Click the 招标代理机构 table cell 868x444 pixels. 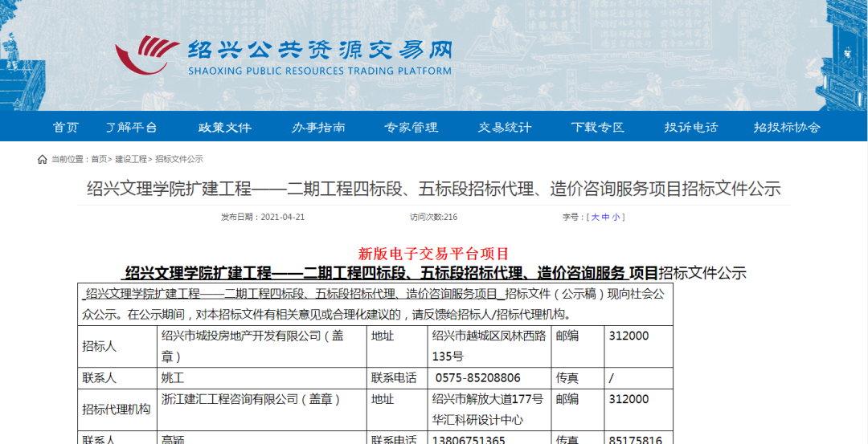(117, 409)
